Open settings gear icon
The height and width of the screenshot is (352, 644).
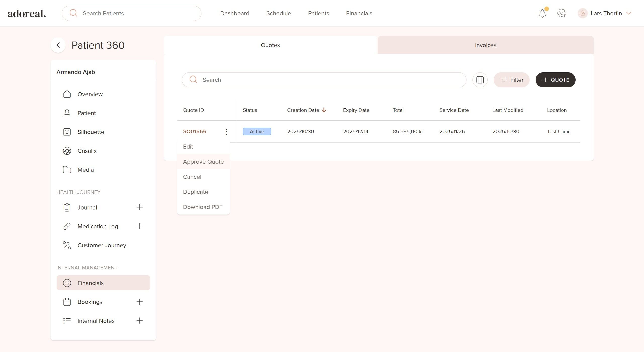[x=562, y=13]
